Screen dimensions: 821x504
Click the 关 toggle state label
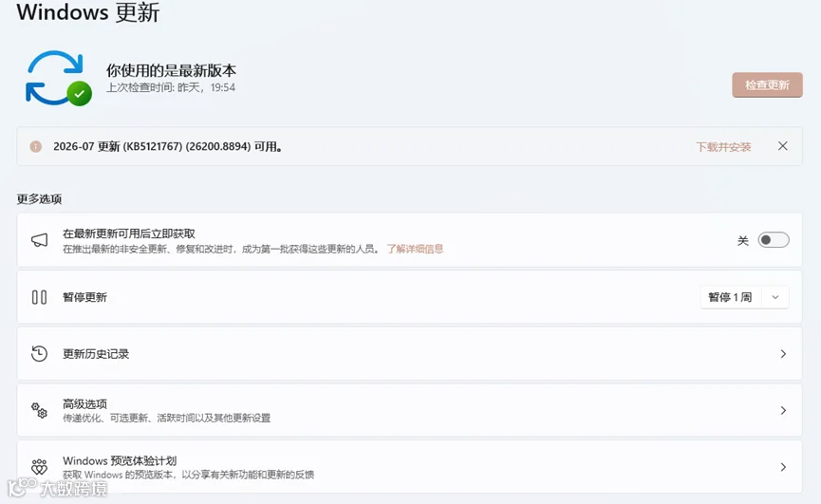(x=743, y=241)
